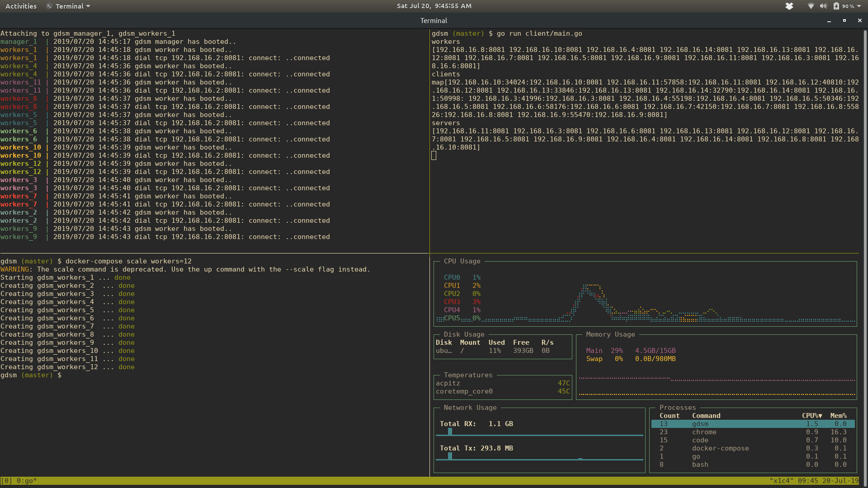
Task: Click the 'go run client/main.go' command line
Action: point(539,33)
